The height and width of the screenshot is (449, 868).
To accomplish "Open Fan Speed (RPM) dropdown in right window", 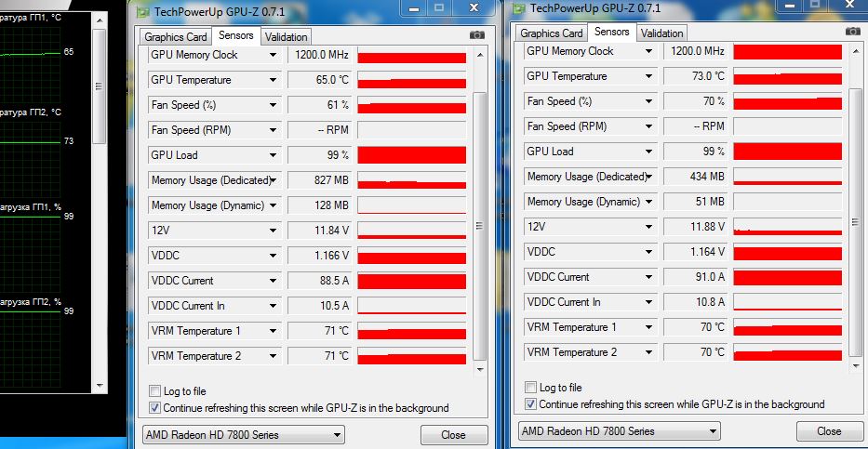I will click(648, 126).
